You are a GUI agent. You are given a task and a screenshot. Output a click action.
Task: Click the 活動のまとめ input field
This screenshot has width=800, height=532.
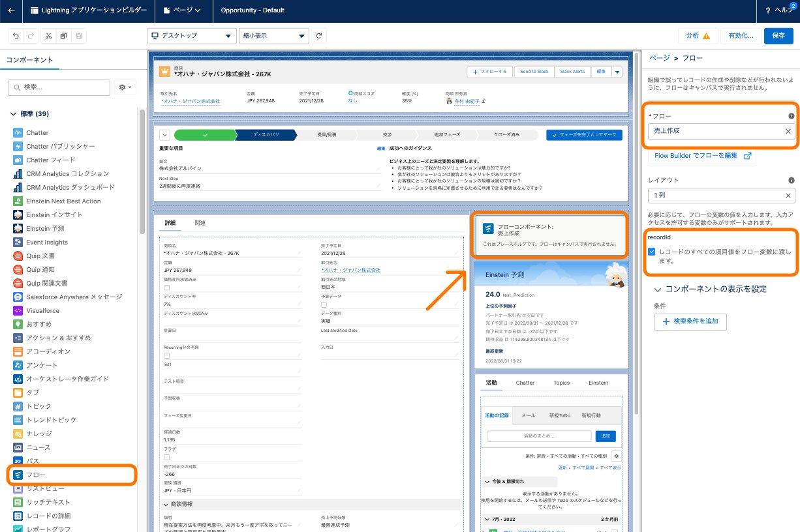coord(539,436)
